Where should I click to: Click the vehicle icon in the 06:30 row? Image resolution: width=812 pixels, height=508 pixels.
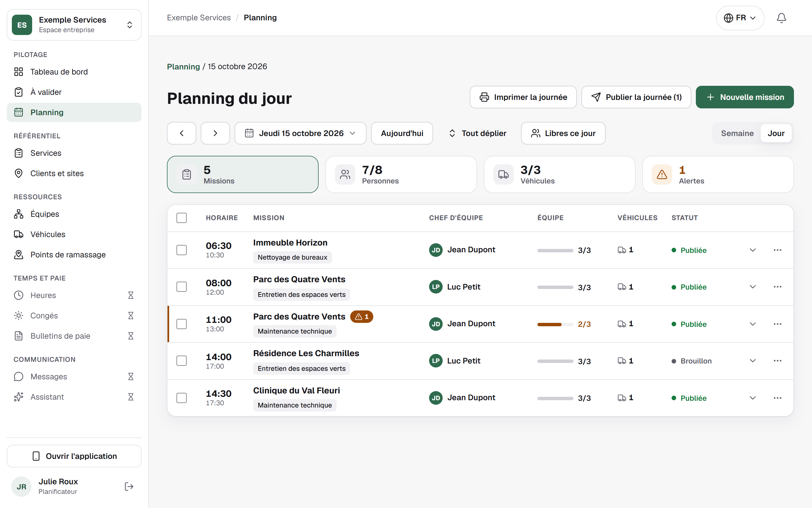(x=622, y=250)
